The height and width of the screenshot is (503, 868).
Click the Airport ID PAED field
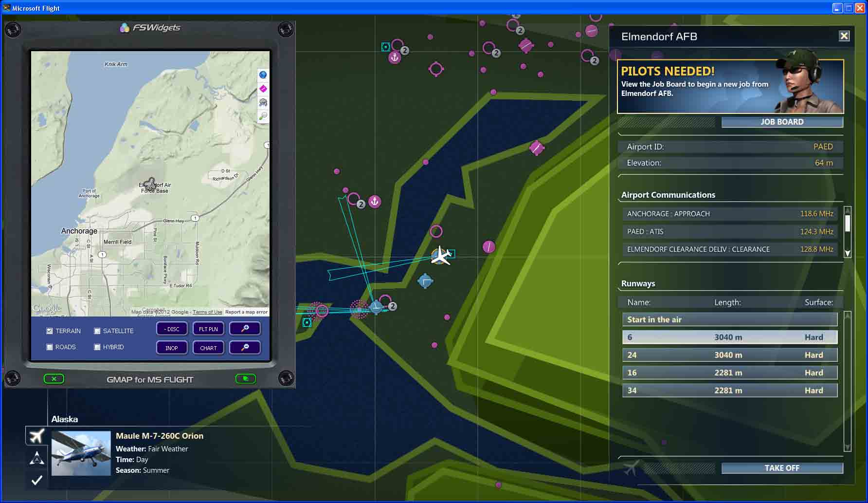(730, 147)
